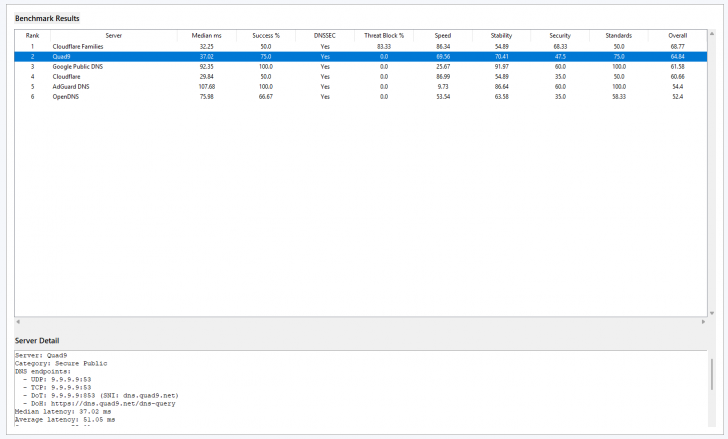Click overall score 68.77
Screen dimensions: 728x439
pyautogui.click(x=678, y=47)
